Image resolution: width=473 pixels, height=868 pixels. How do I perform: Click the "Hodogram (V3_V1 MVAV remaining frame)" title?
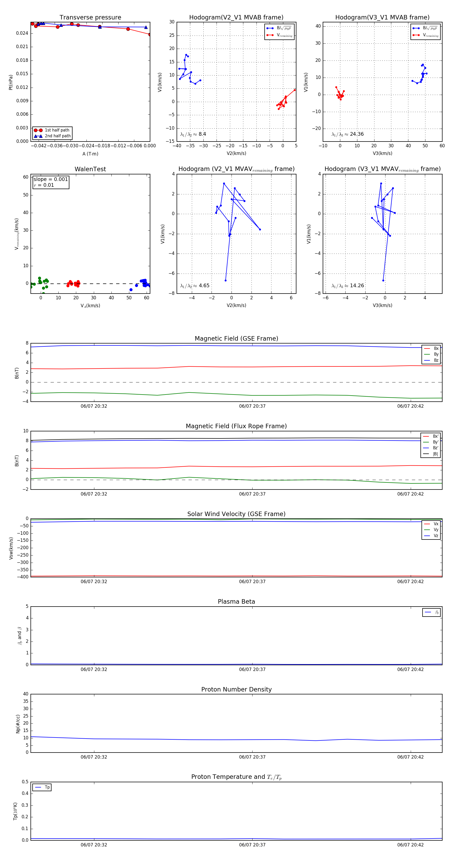(x=382, y=169)
